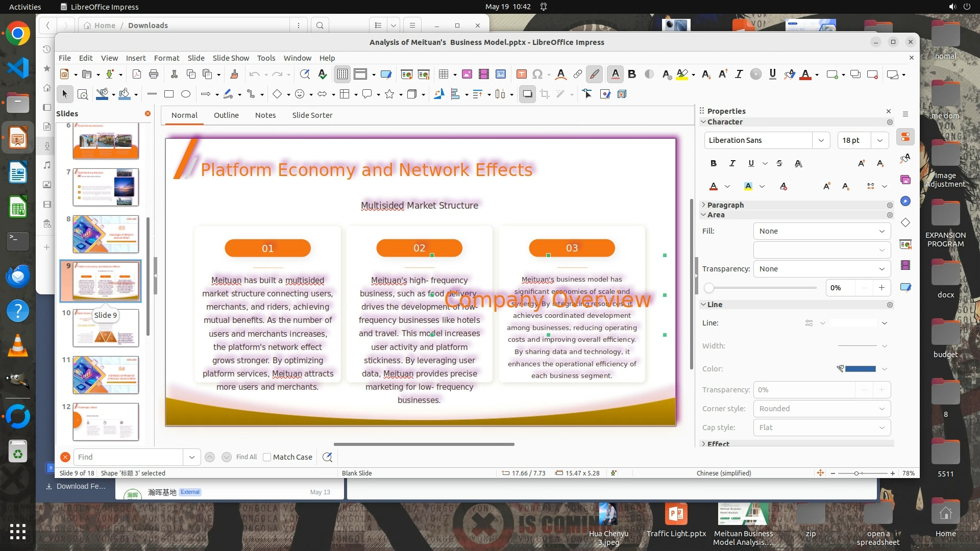Click the Insert Special Character icon

pos(537,74)
